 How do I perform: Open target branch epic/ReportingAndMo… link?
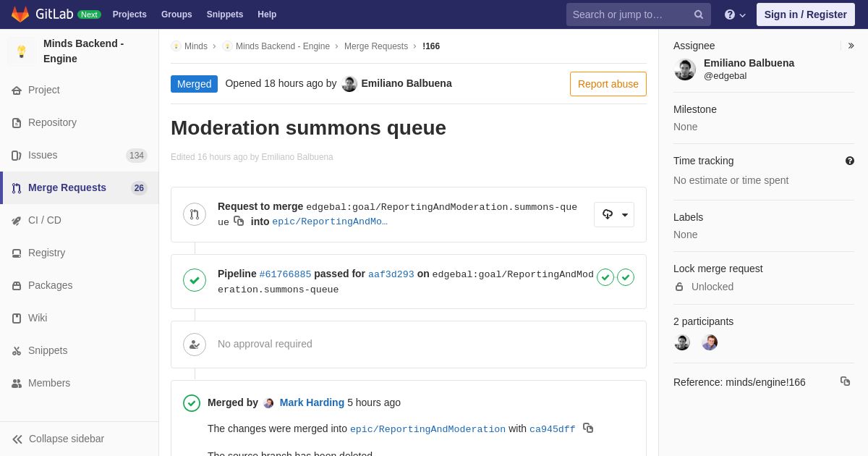[x=330, y=222]
